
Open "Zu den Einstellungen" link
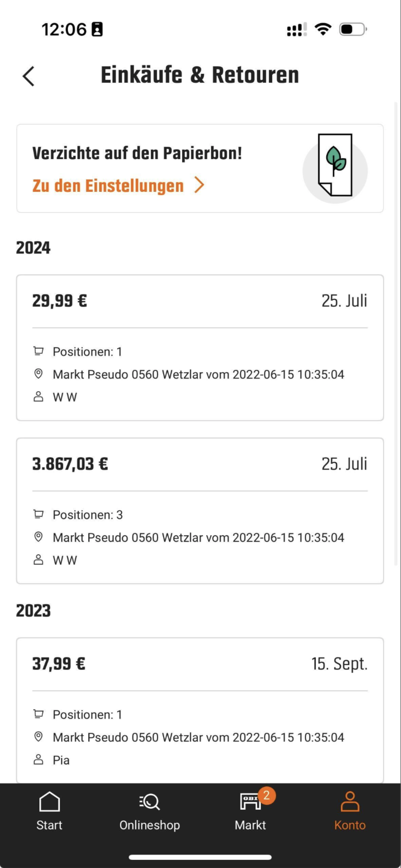[108, 186]
